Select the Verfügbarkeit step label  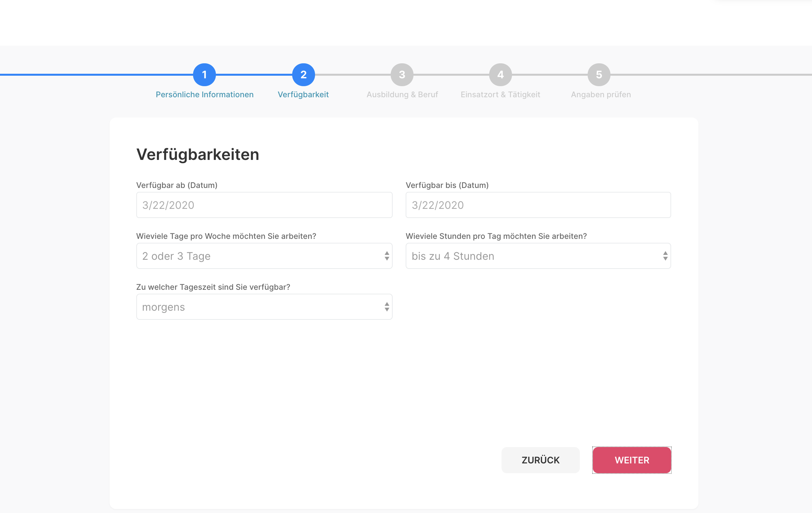point(303,95)
